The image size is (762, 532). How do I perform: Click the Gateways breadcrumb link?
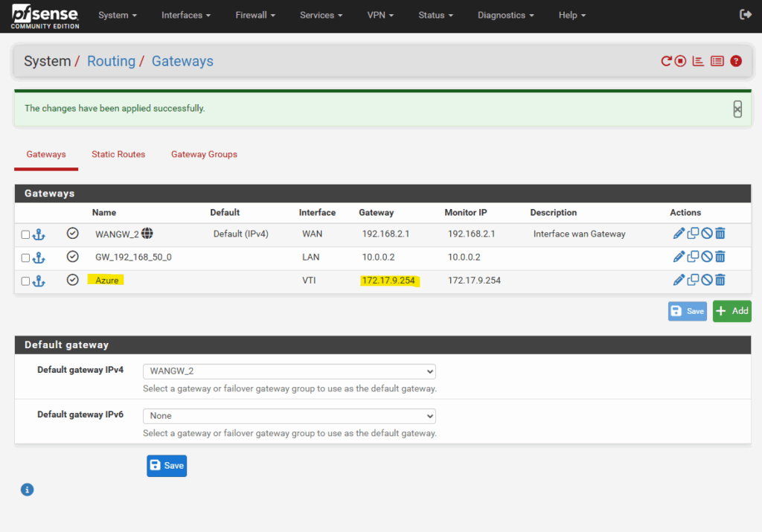(182, 61)
